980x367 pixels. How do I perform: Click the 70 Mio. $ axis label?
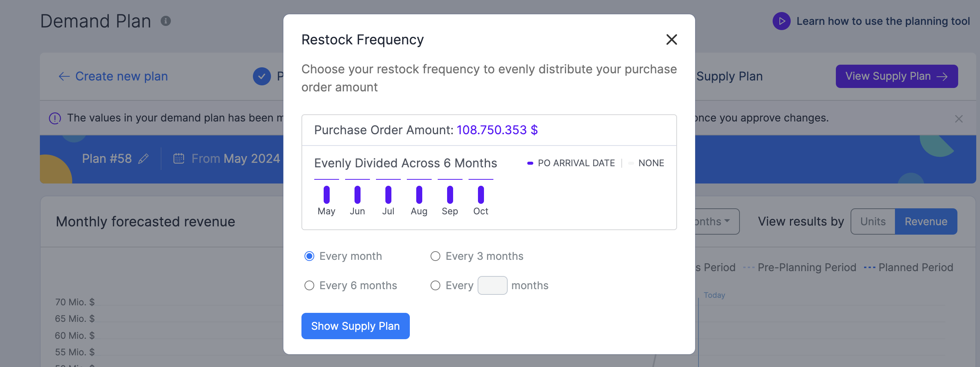tap(75, 302)
